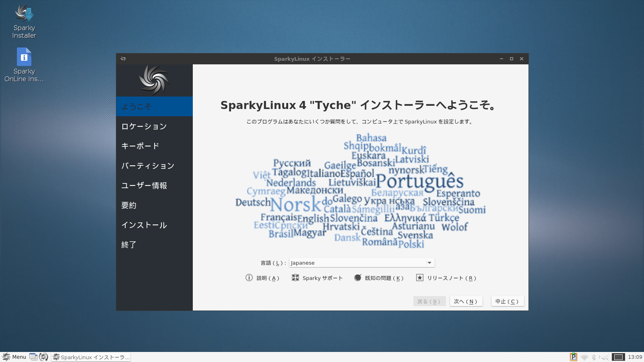Viewport: 644px width, 362px height.
Task: Select the ユーザー情報 step in the sidebar
Action: [155, 185]
